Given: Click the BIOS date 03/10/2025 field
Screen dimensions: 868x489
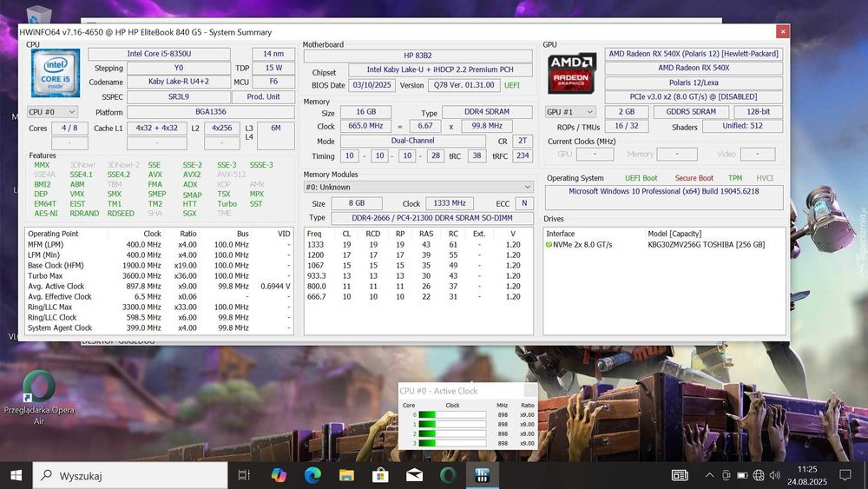Looking at the screenshot, I should click(x=372, y=85).
